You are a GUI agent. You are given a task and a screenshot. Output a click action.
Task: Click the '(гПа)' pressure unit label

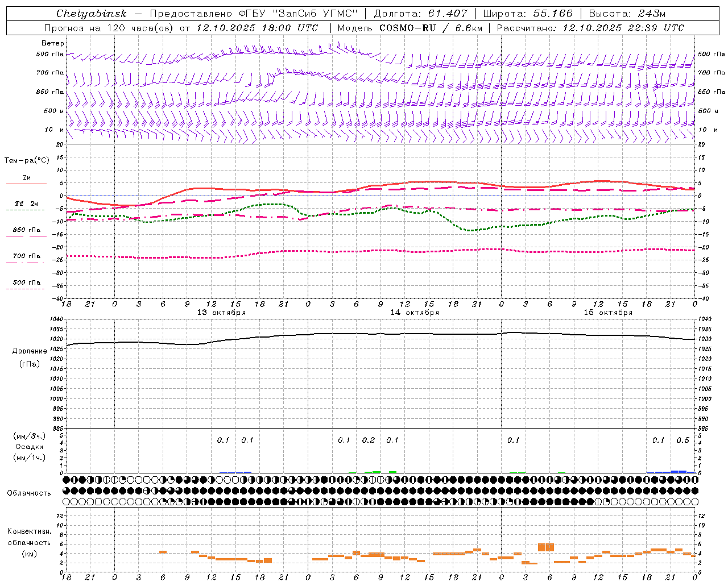[x=29, y=364]
